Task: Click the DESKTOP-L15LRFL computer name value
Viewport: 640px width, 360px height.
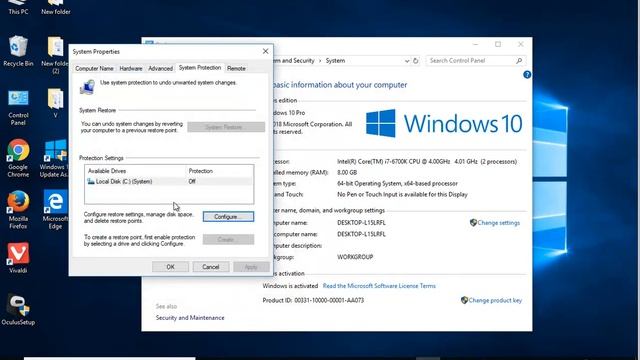Action: point(361,223)
